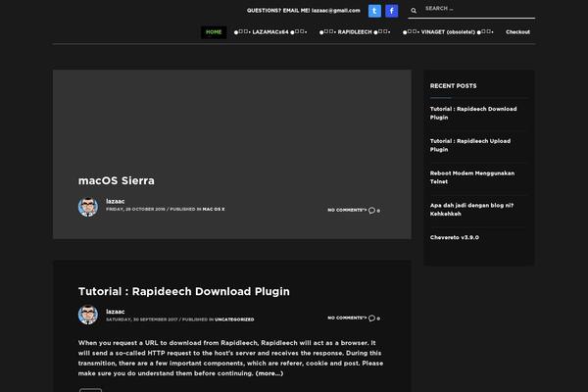Open the Checkout menu item

coord(517,32)
